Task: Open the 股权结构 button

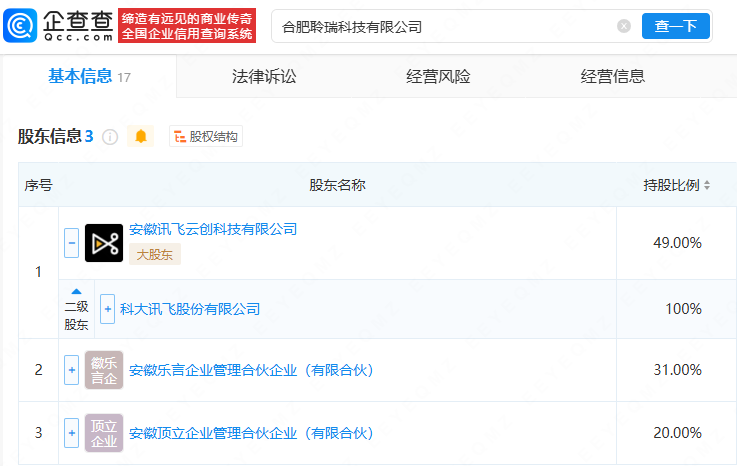Action: pos(206,136)
